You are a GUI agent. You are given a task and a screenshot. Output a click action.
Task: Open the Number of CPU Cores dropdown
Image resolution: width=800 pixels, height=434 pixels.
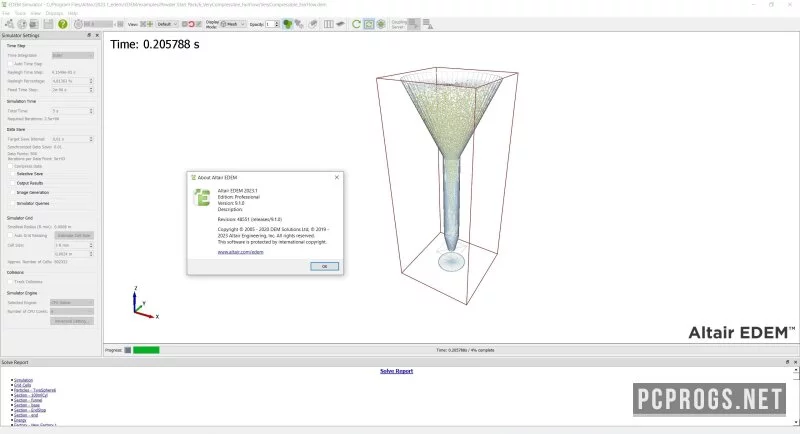click(x=72, y=311)
